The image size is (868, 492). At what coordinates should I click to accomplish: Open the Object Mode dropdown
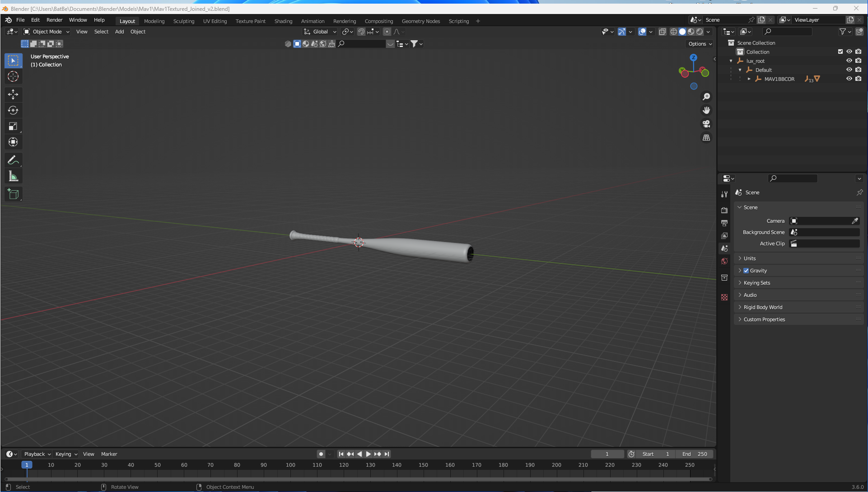[47, 32]
